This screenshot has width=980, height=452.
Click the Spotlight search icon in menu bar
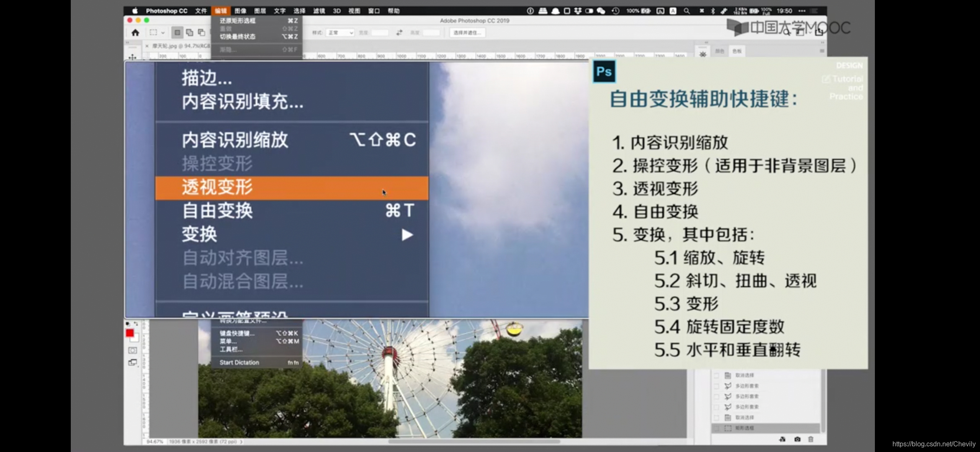coord(687,11)
